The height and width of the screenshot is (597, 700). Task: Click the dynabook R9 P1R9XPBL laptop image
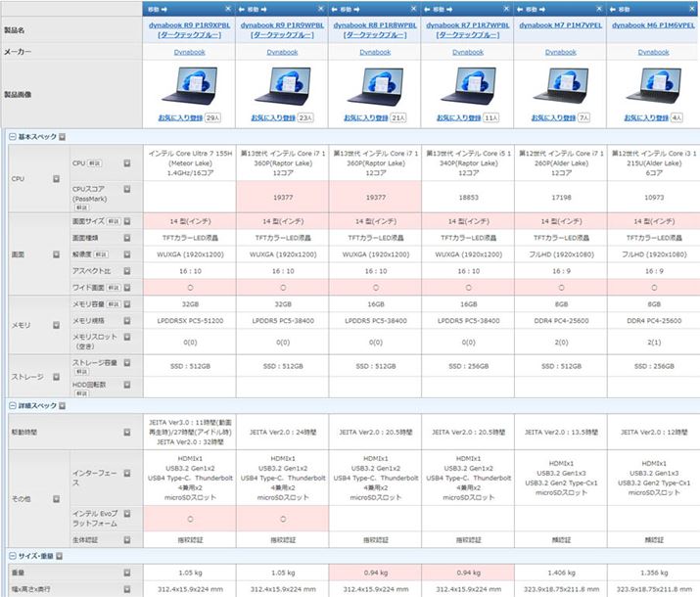189,85
